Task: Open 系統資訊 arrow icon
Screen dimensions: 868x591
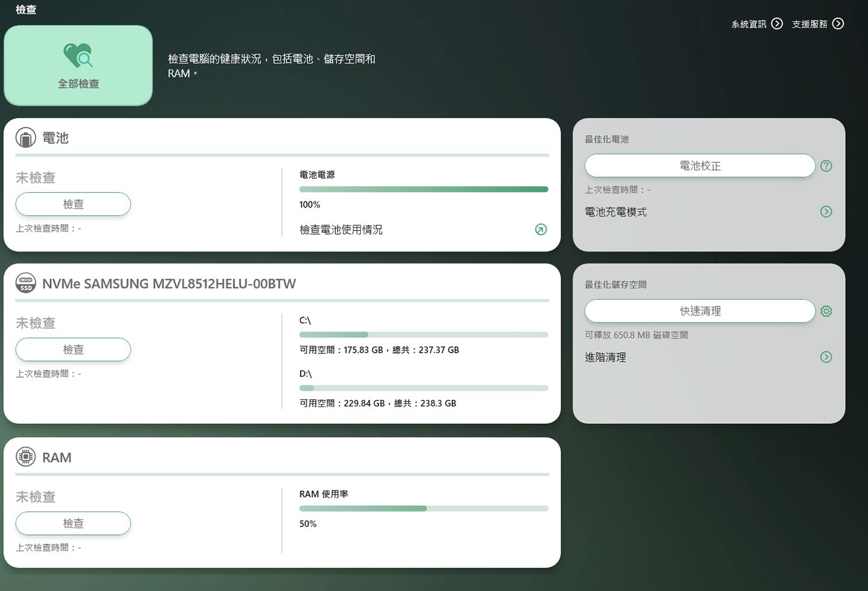Action: pos(777,24)
